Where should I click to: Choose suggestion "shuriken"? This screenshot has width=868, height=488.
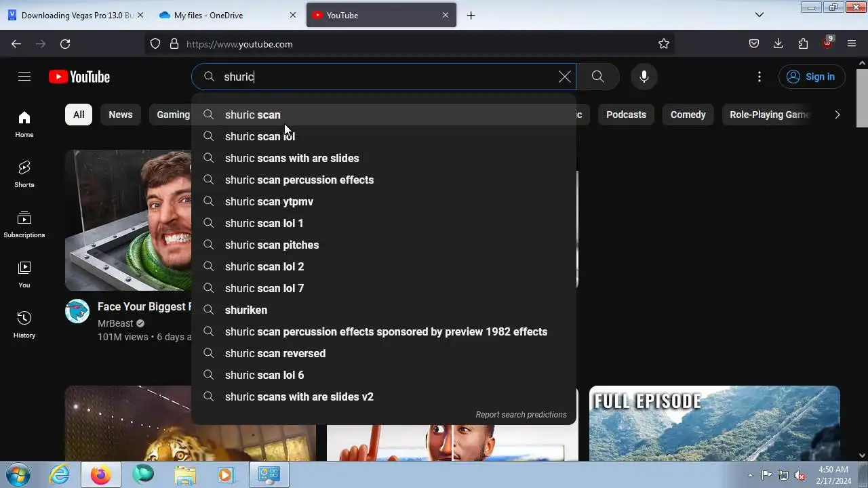[384, 310]
